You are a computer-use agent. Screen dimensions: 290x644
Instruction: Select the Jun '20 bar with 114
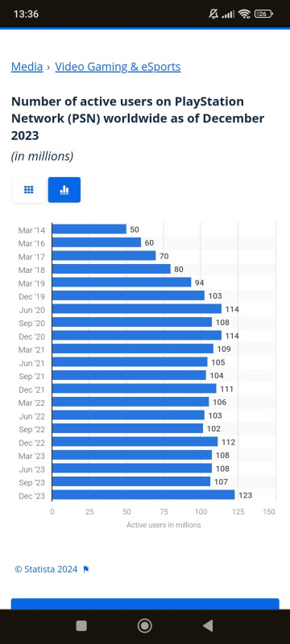pyautogui.click(x=137, y=309)
